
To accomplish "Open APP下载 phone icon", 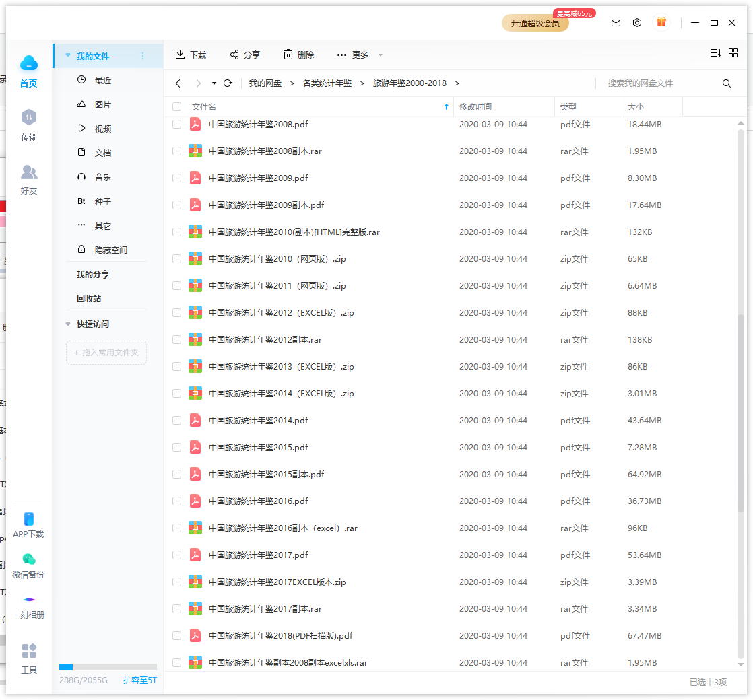I will click(29, 519).
